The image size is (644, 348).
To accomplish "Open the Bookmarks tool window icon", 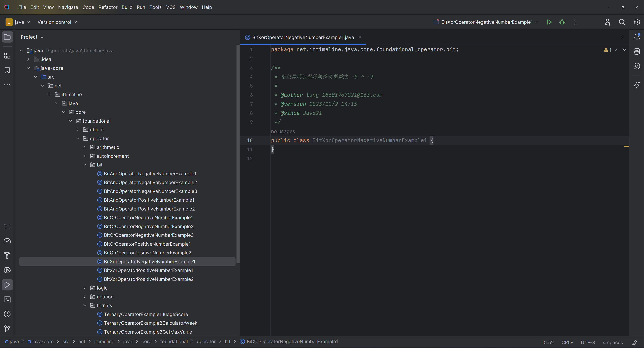I will pyautogui.click(x=7, y=70).
